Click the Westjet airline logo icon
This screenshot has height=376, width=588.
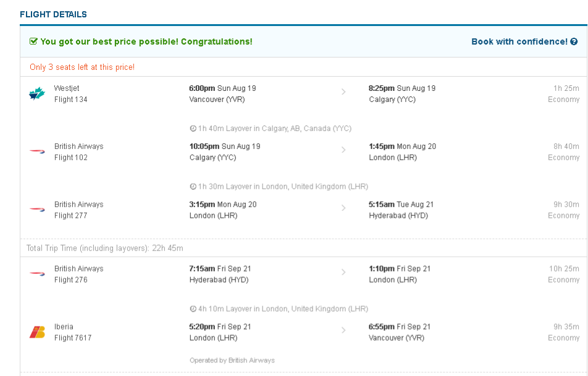coord(37,94)
